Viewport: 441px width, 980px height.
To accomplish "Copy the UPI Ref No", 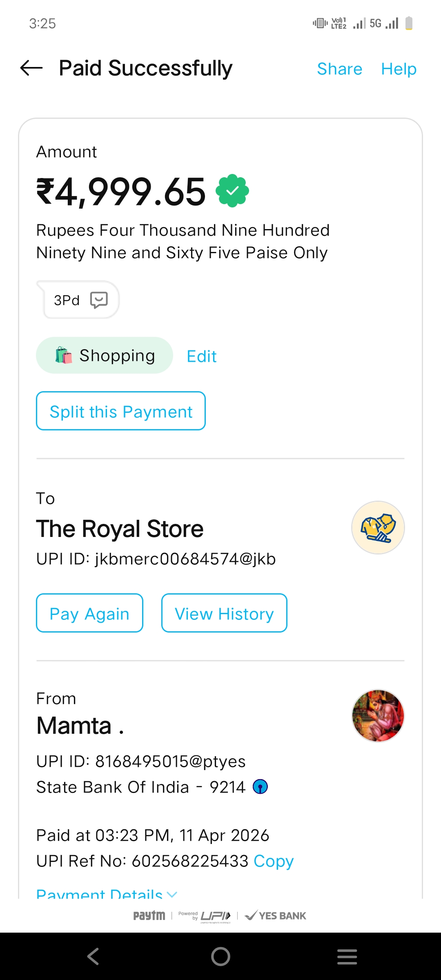I will [274, 861].
